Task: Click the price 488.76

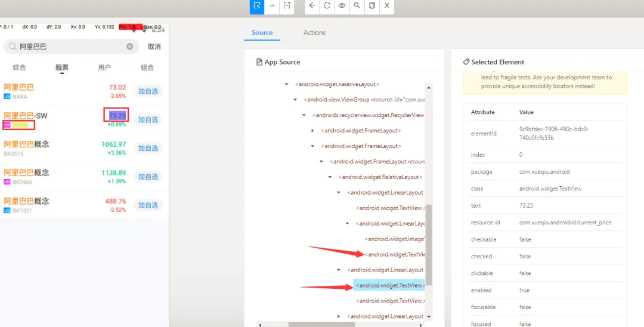Action: click(116, 201)
